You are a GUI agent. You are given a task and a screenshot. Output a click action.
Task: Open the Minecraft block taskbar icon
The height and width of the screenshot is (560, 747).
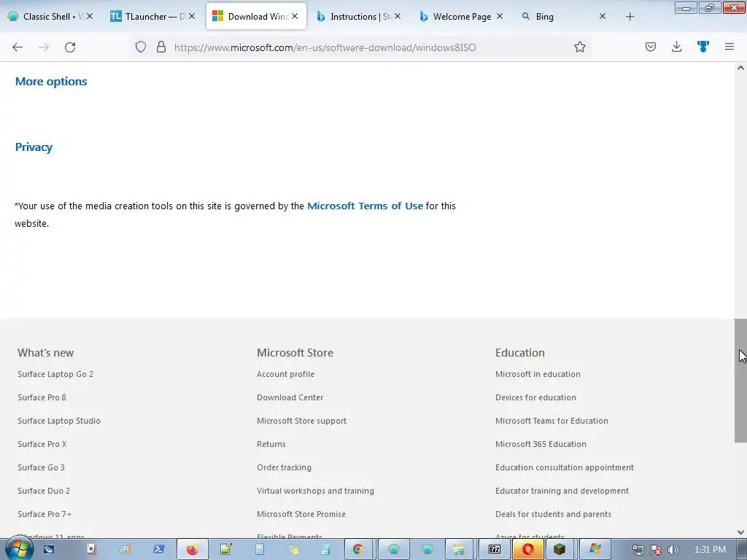click(x=560, y=550)
